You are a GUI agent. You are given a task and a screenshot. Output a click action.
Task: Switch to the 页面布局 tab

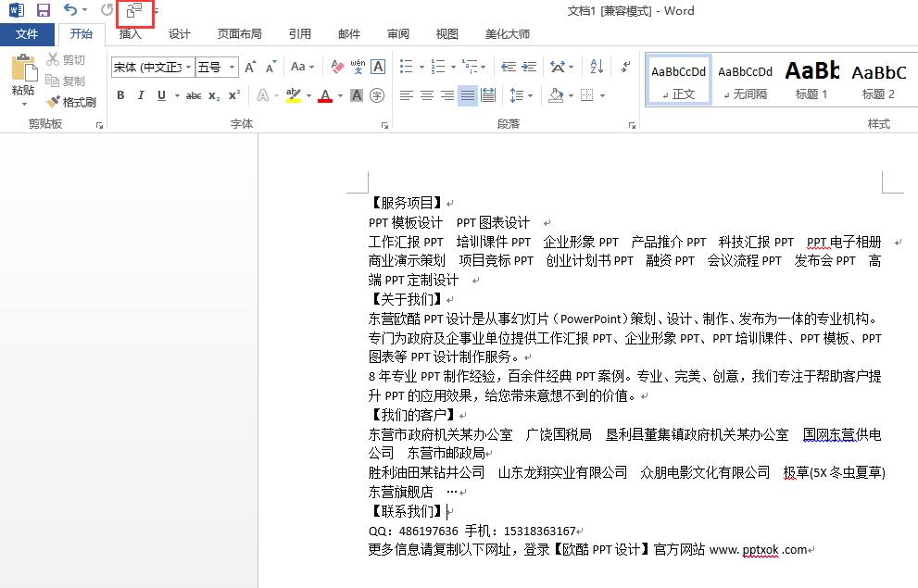pyautogui.click(x=239, y=34)
